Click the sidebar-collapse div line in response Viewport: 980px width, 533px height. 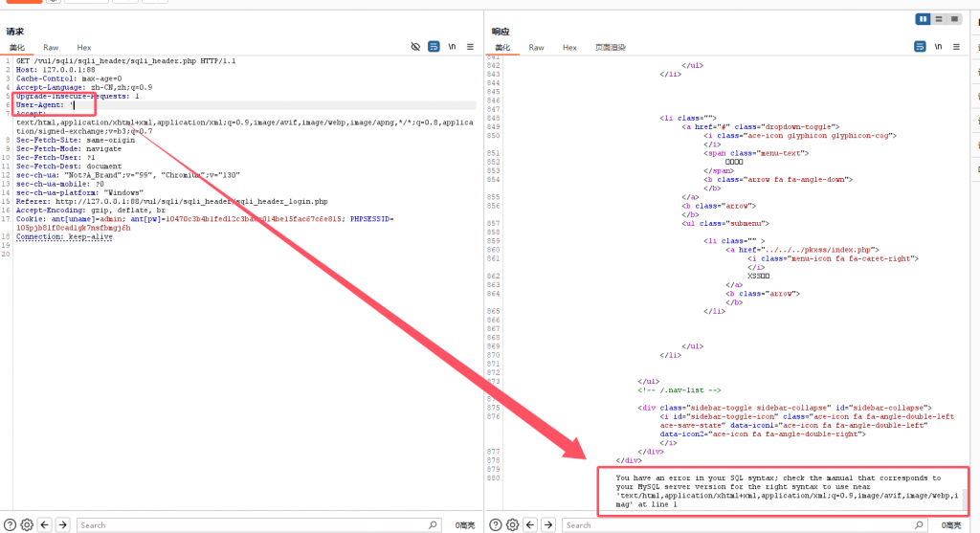coord(785,408)
